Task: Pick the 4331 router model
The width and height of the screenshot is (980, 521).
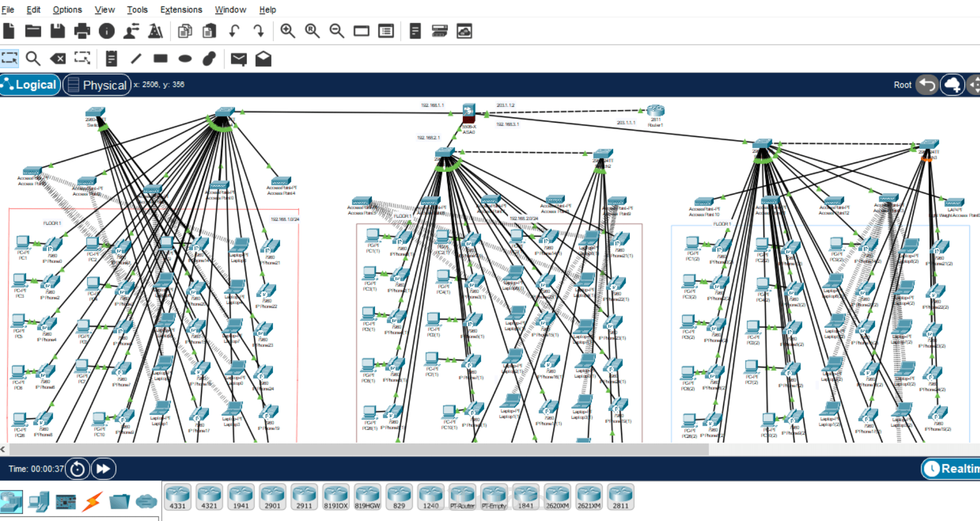Action: point(178,497)
